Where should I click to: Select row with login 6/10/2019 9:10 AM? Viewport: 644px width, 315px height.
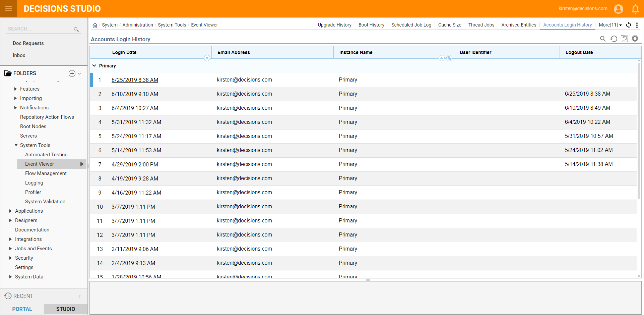point(363,94)
